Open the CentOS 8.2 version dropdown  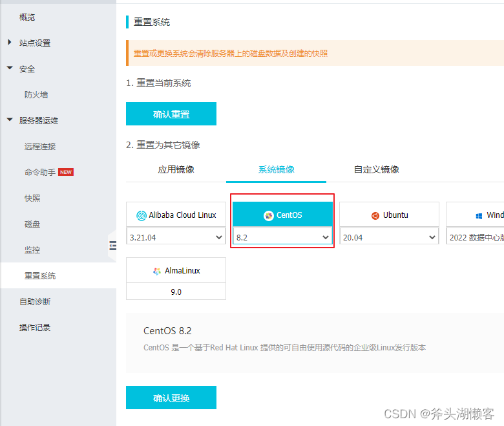point(282,237)
